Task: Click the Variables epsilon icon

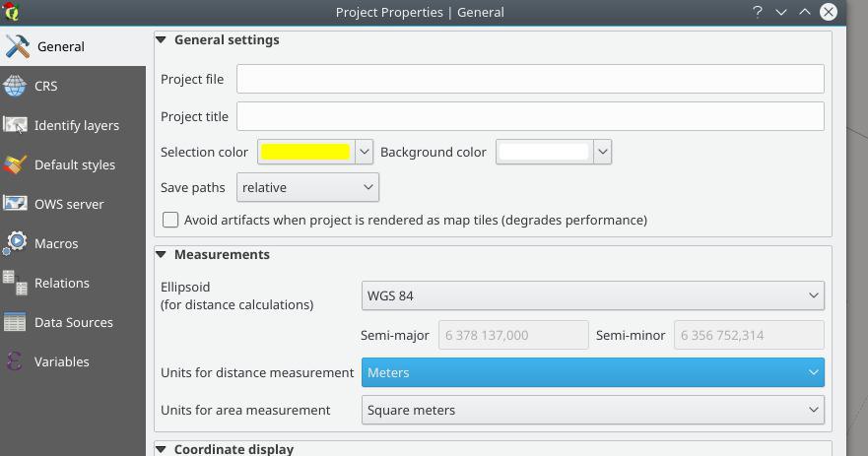Action: tap(15, 361)
